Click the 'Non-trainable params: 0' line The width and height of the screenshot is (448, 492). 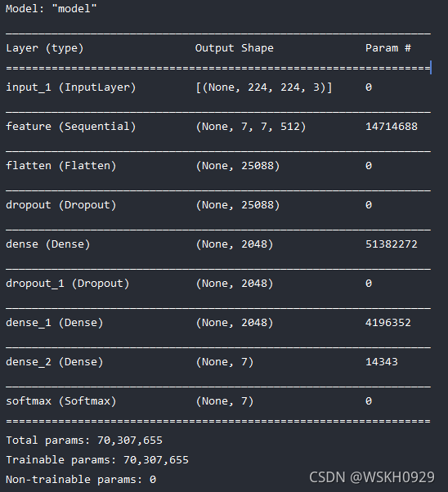[81, 480]
